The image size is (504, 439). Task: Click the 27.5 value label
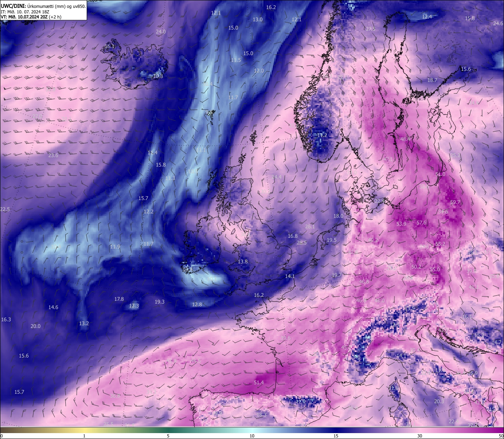point(371,29)
